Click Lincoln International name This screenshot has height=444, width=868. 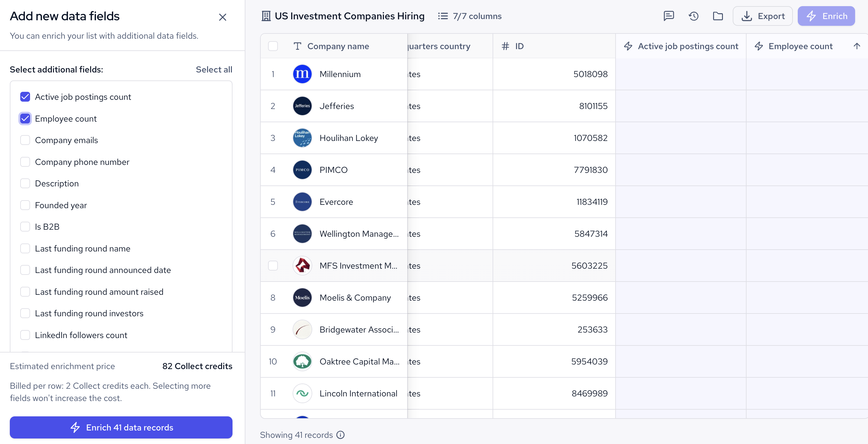359,393
